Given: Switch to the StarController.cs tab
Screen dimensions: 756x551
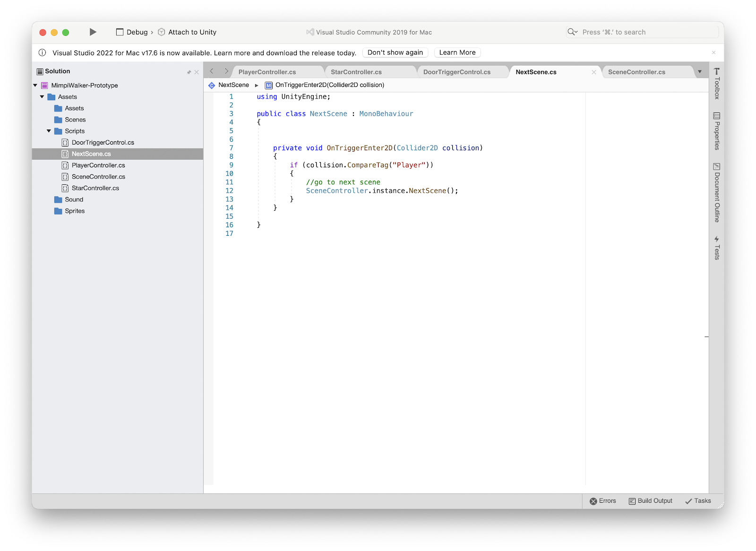Looking at the screenshot, I should (356, 72).
